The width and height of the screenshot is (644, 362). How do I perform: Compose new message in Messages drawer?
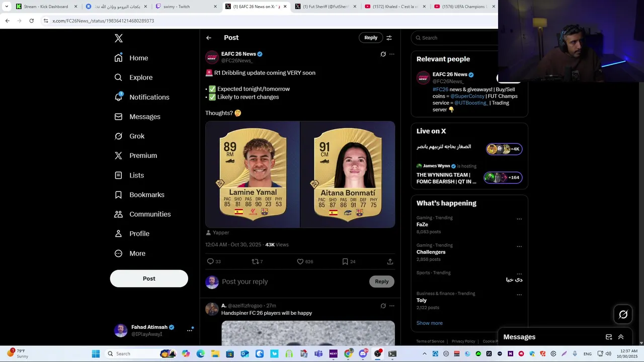pos(609,337)
